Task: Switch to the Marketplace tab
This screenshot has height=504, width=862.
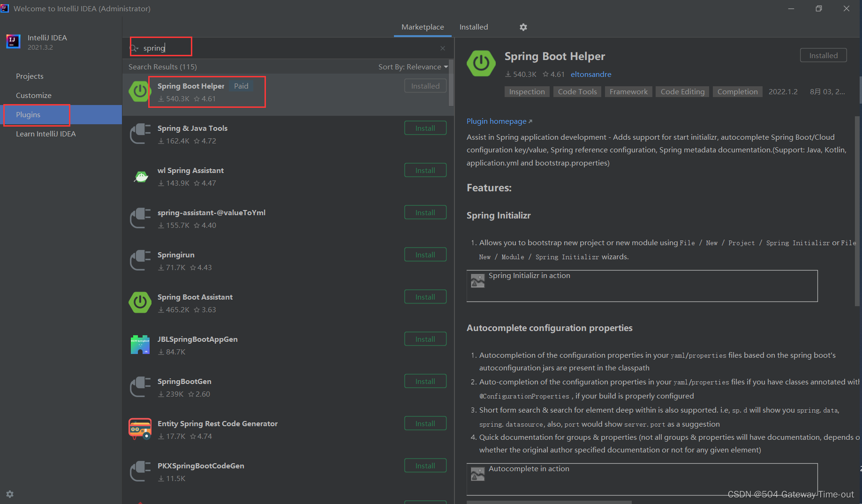Action: (x=423, y=27)
